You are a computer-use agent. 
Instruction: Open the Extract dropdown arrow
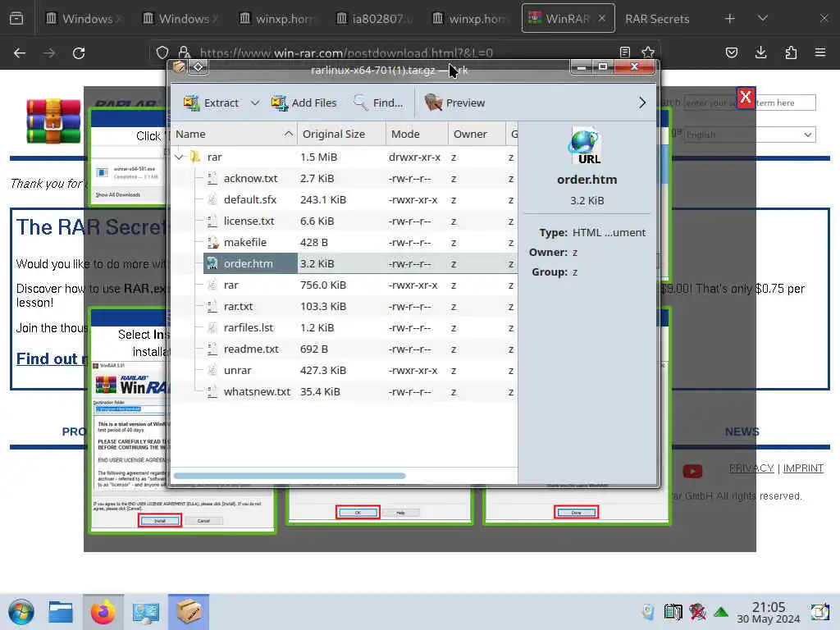click(255, 103)
